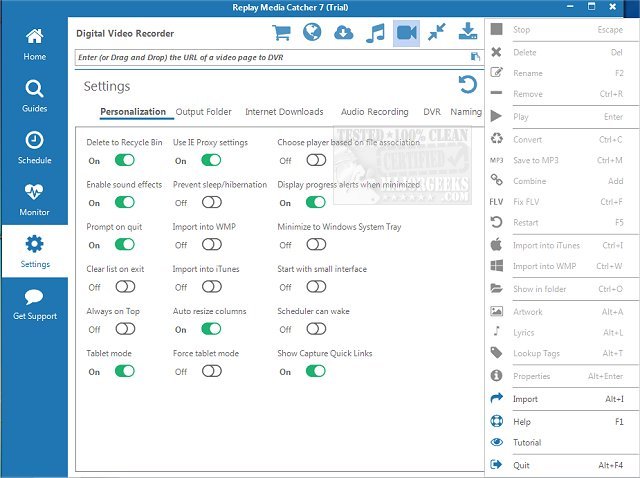Click the paste URL icon in field

(475, 56)
